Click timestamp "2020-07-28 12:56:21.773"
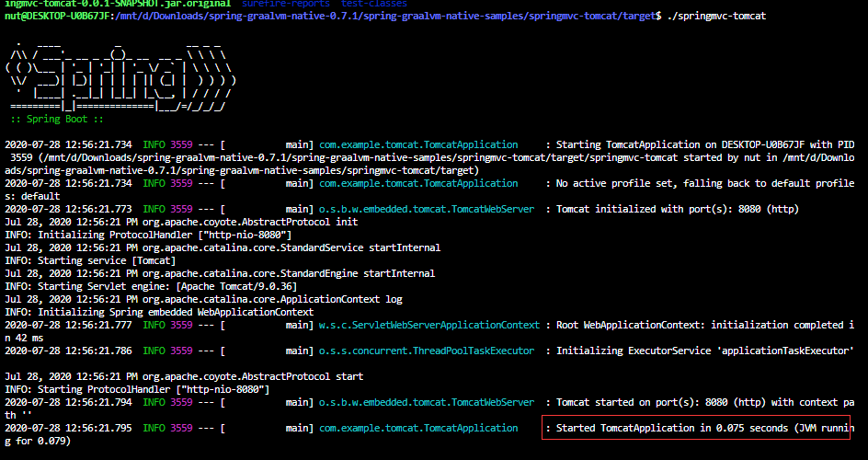This screenshot has width=868, height=460. (68, 209)
